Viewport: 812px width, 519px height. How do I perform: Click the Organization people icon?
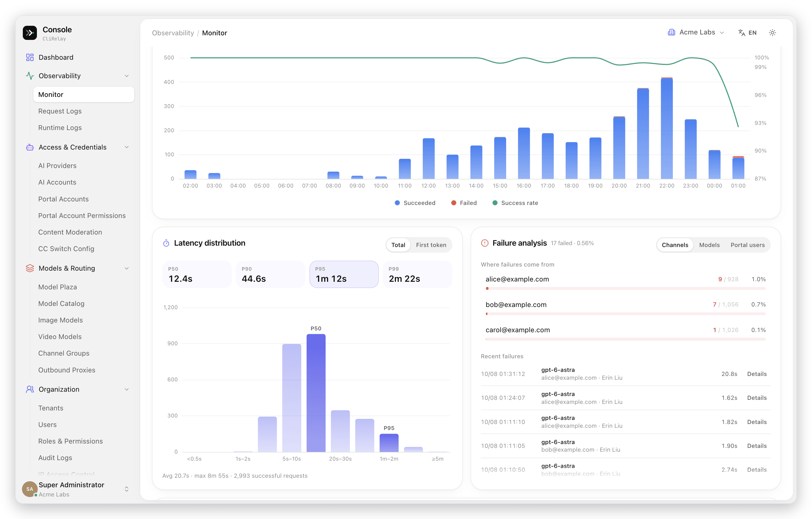(x=30, y=390)
